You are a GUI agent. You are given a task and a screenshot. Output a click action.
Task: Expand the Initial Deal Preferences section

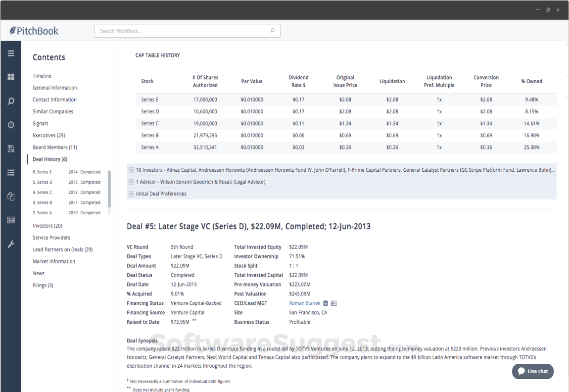[131, 193]
